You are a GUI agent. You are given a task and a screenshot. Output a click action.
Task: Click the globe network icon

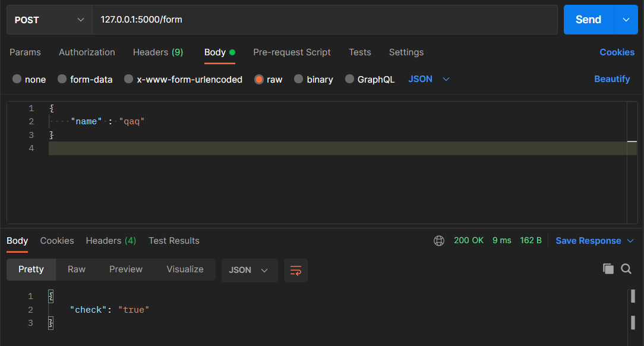439,241
